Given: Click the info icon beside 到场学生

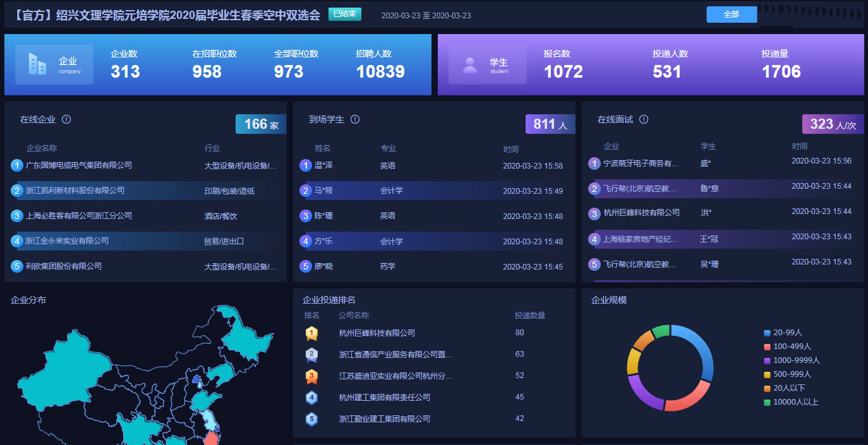Looking at the screenshot, I should point(355,119).
